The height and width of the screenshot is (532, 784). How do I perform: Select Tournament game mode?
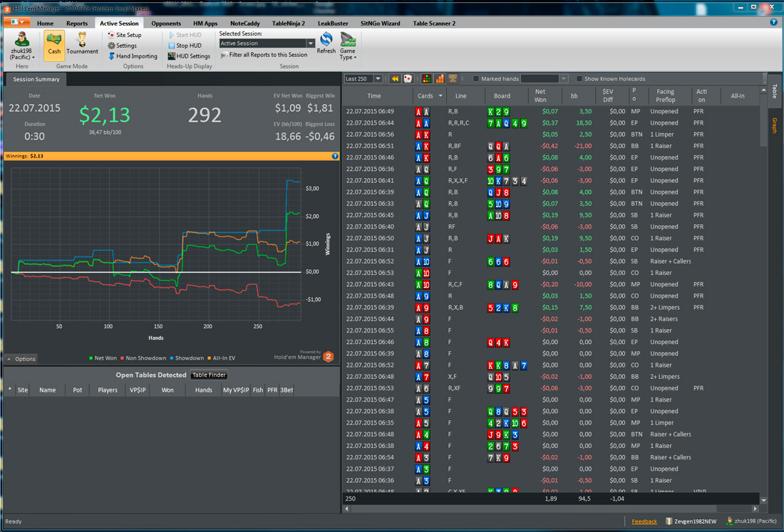tap(82, 44)
